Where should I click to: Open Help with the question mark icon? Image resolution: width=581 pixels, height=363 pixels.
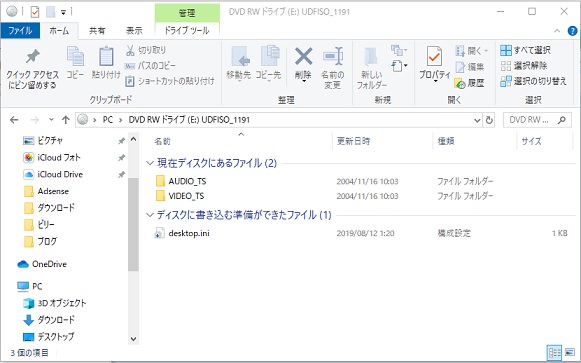[x=572, y=31]
